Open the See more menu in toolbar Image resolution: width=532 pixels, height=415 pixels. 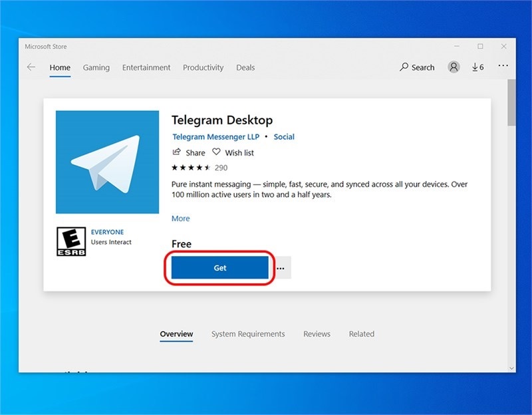[x=503, y=67]
